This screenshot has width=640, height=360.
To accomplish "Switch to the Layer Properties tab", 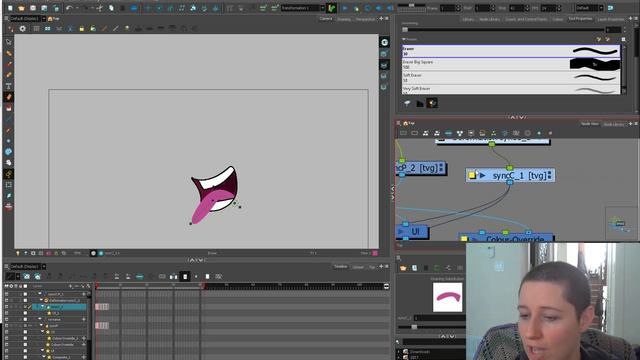I will click(x=610, y=19).
